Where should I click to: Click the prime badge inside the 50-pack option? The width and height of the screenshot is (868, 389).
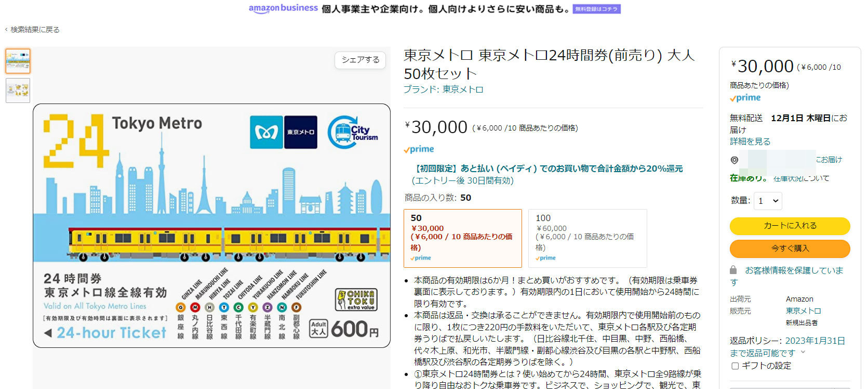click(x=421, y=258)
